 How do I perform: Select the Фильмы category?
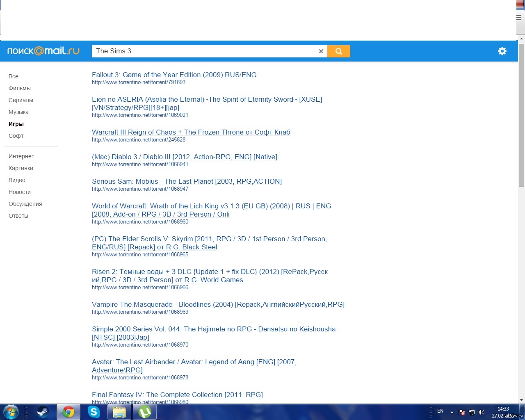(x=20, y=88)
